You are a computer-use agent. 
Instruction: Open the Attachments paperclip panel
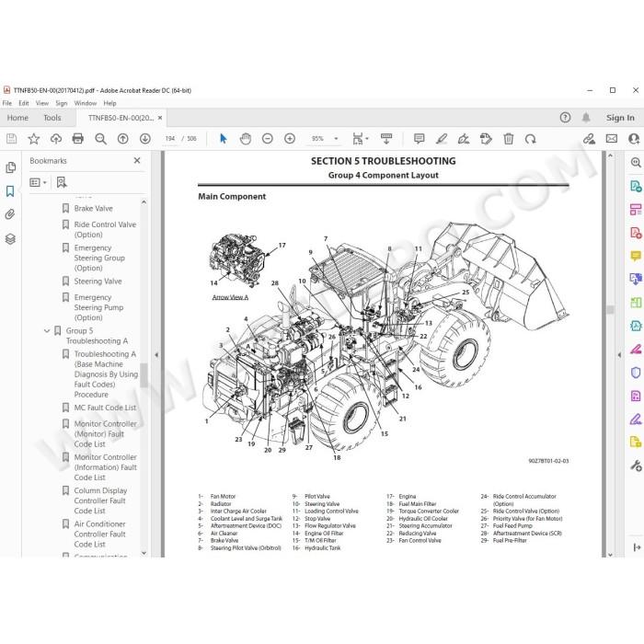point(10,214)
